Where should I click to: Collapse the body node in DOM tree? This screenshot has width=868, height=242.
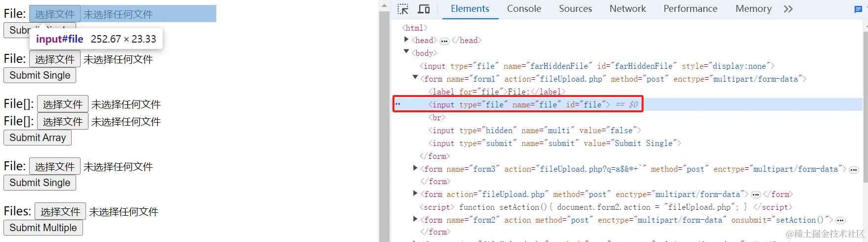(406, 51)
